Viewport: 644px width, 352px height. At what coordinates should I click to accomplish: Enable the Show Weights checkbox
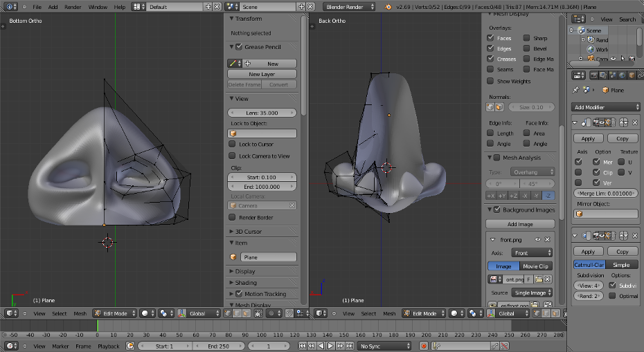point(490,81)
